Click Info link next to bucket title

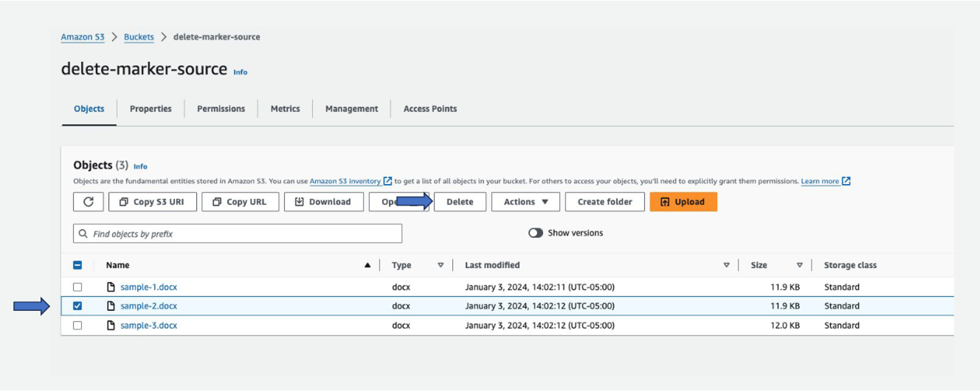coord(241,72)
